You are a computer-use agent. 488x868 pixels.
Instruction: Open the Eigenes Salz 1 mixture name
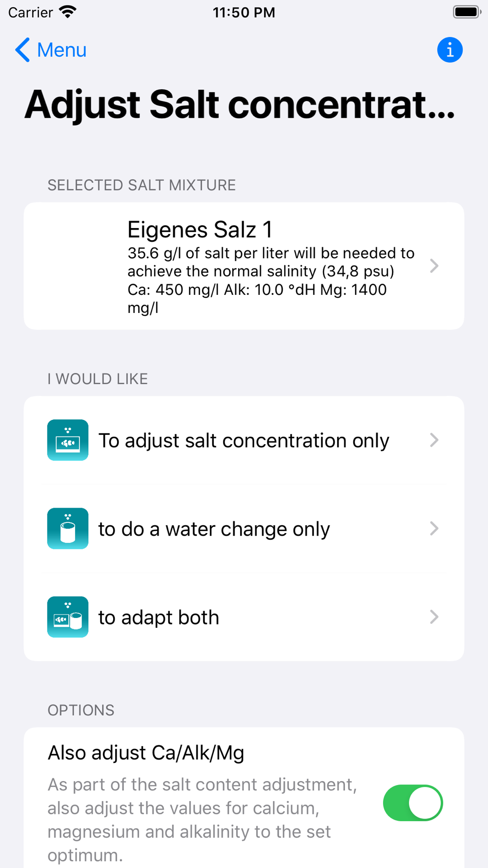pos(200,229)
